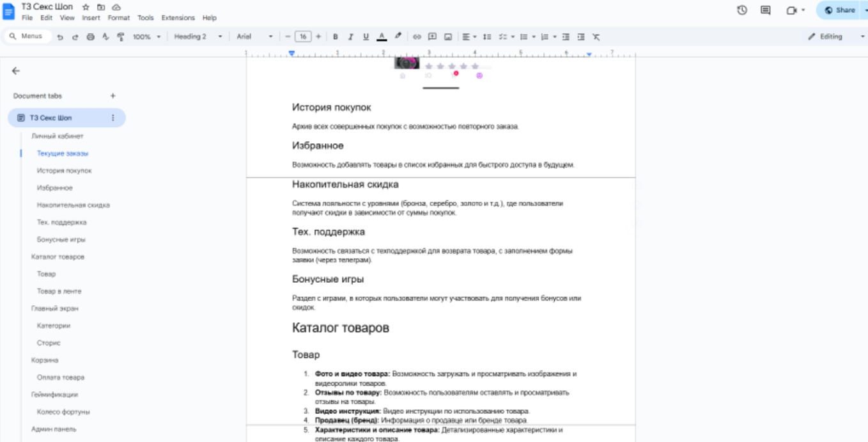This screenshot has width=868, height=442.
Task: Click the Undo arrow icon
Action: click(x=60, y=37)
